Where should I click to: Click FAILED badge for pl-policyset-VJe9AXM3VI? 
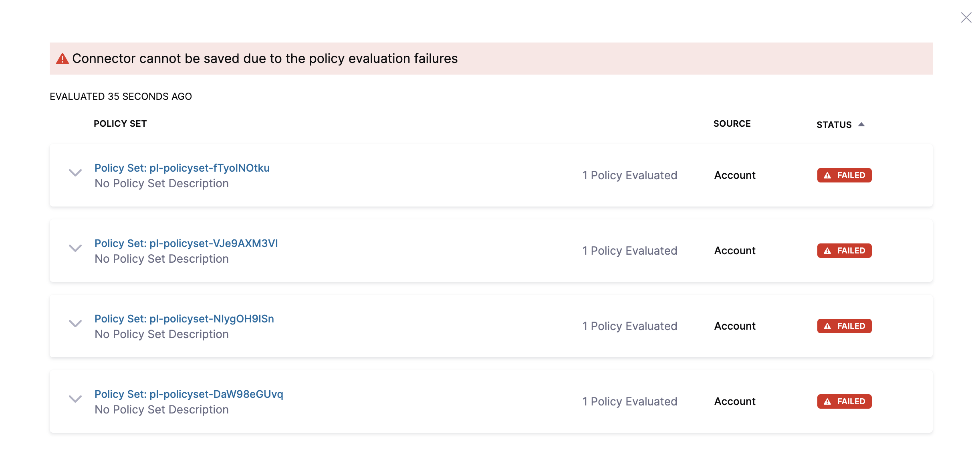(x=844, y=251)
